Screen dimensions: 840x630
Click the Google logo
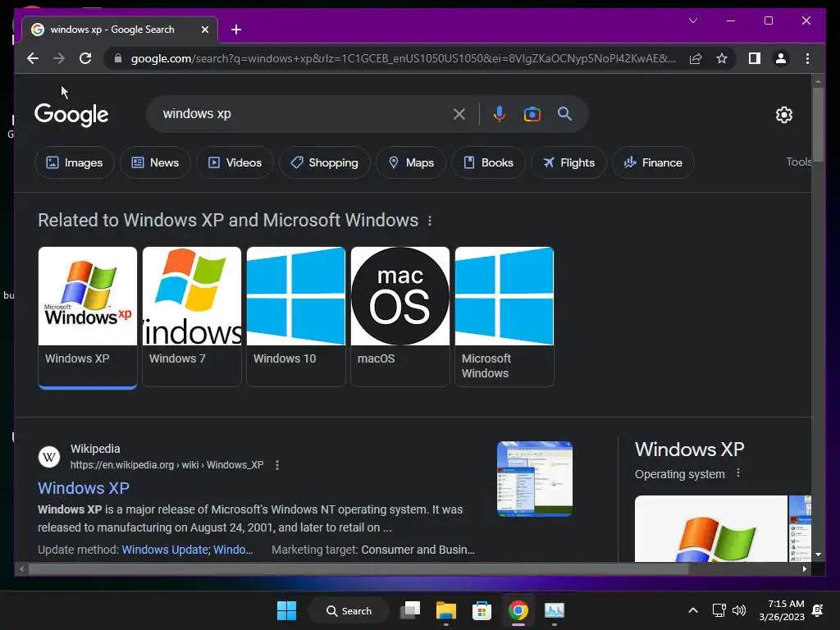tap(71, 115)
